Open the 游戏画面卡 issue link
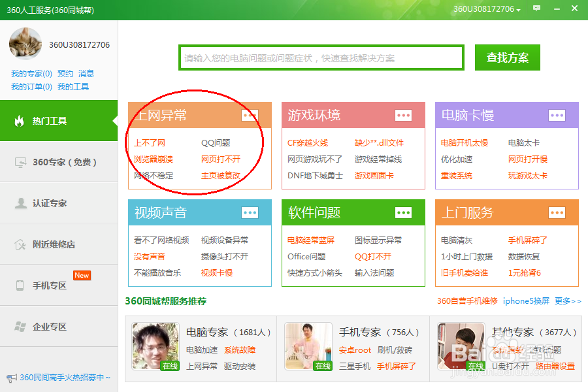 [x=374, y=176]
